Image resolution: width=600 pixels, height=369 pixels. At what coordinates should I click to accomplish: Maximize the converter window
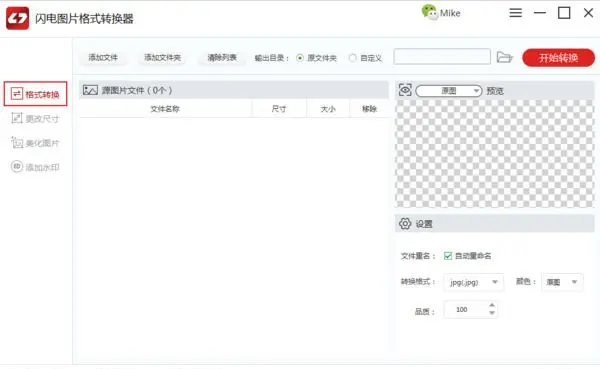(564, 13)
